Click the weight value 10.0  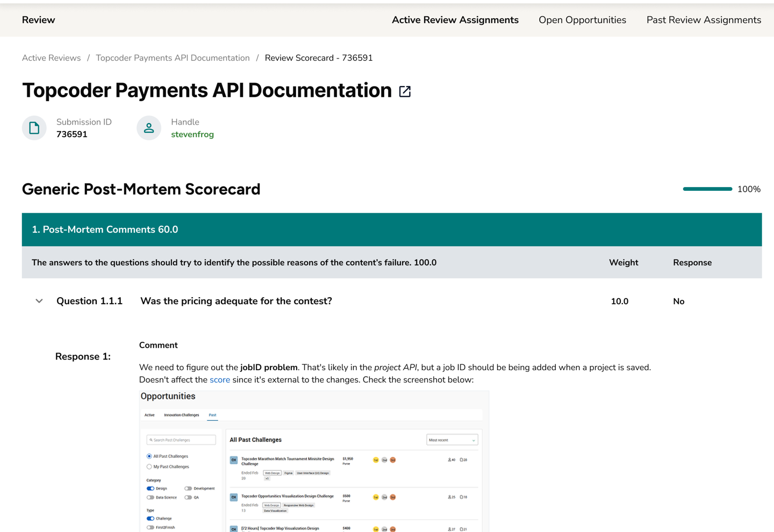(x=620, y=301)
